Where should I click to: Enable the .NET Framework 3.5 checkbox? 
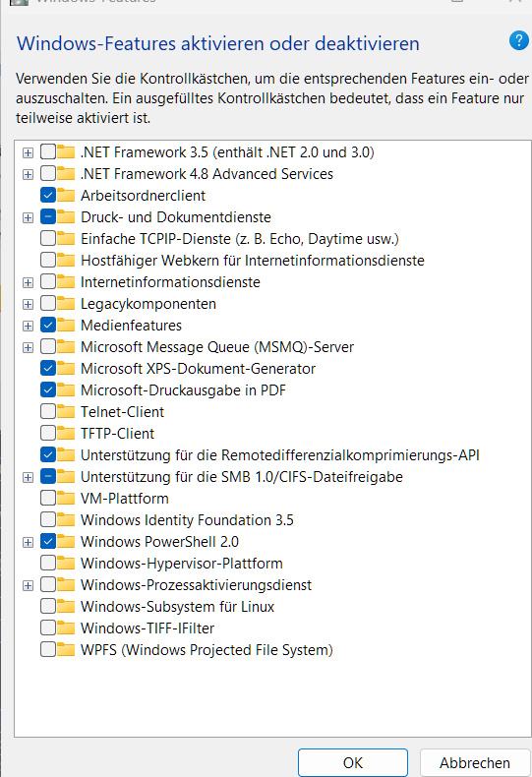click(x=48, y=152)
